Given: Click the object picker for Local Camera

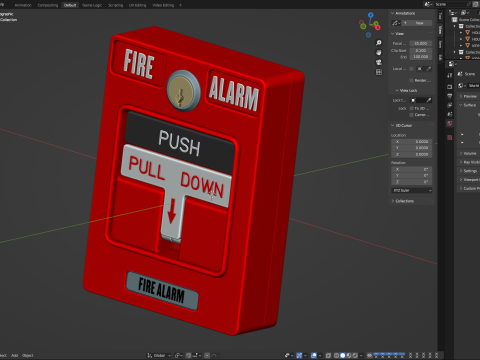Looking at the screenshot, I should [419, 69].
